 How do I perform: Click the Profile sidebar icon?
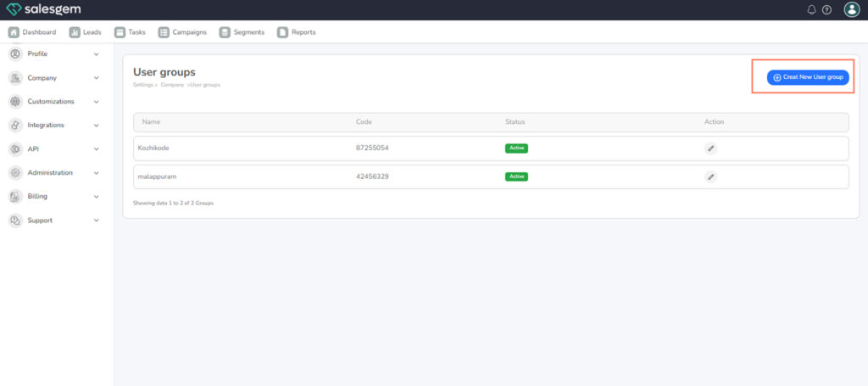click(x=15, y=53)
